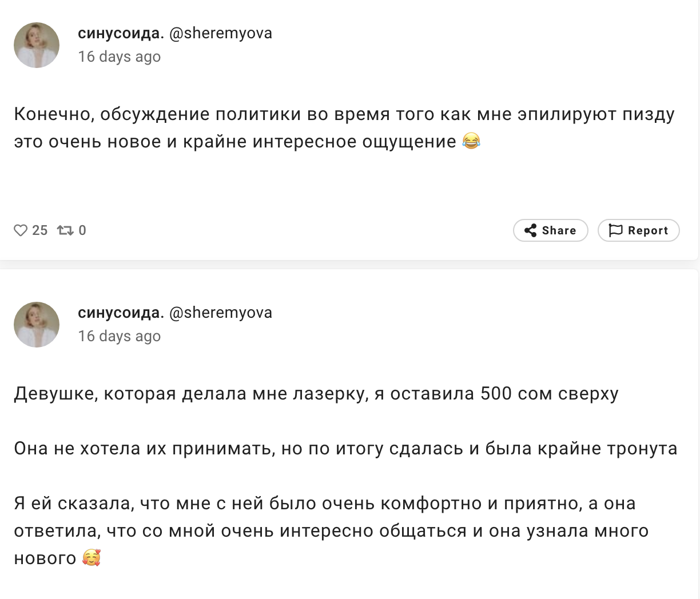Like the first post with the heart icon
This screenshot has height=599, width=700.
(21, 230)
